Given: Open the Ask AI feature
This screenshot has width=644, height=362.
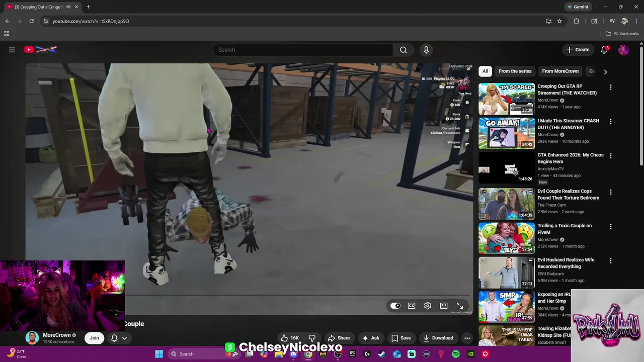Looking at the screenshot, I should [371, 338].
